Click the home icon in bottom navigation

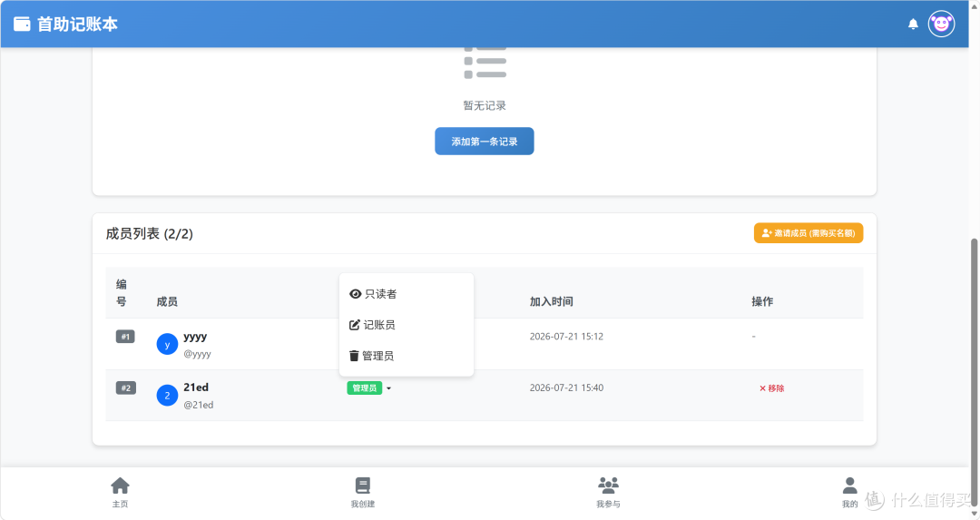tap(120, 486)
